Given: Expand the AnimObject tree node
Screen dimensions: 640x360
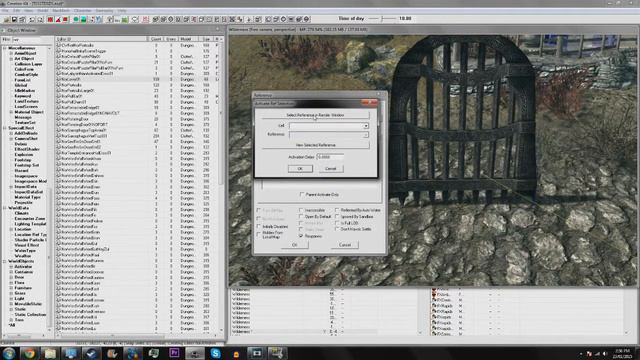Looking at the screenshot, I should pyautogui.click(x=11, y=53).
